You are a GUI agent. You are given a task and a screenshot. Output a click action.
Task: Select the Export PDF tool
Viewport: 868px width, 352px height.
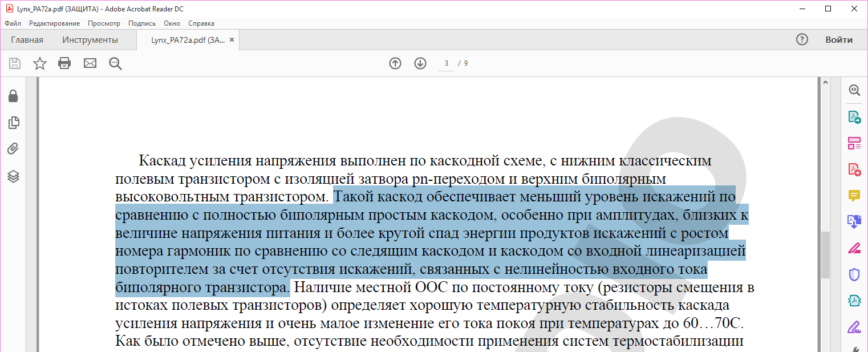coord(854,117)
